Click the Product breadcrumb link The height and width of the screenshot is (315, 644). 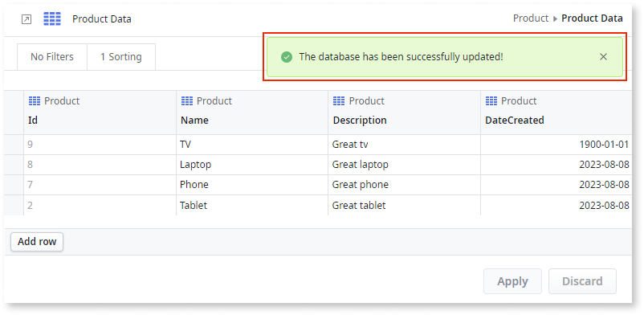tap(531, 18)
